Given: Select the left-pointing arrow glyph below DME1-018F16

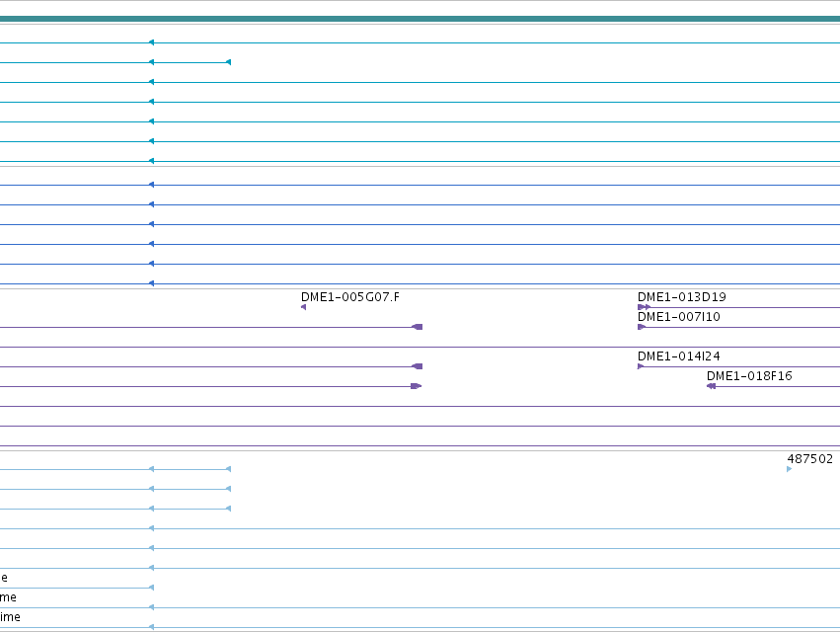Looking at the screenshot, I should (711, 386).
